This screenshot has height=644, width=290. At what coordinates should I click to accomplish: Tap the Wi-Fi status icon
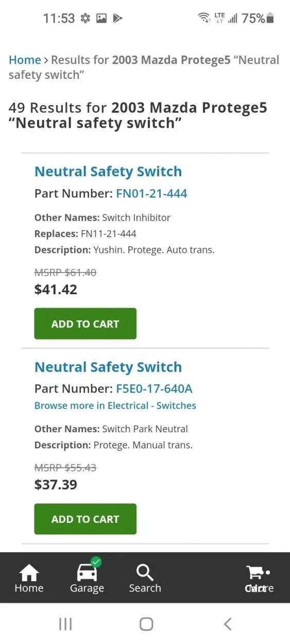click(x=204, y=19)
